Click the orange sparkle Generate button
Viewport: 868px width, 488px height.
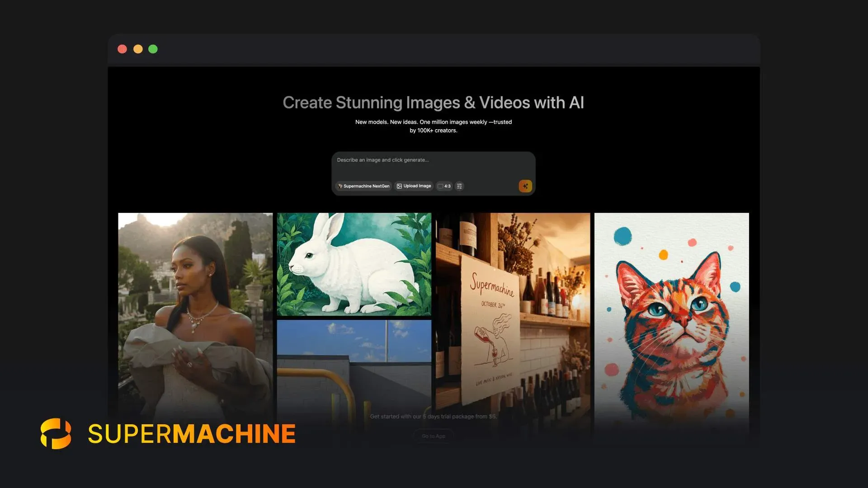click(525, 186)
